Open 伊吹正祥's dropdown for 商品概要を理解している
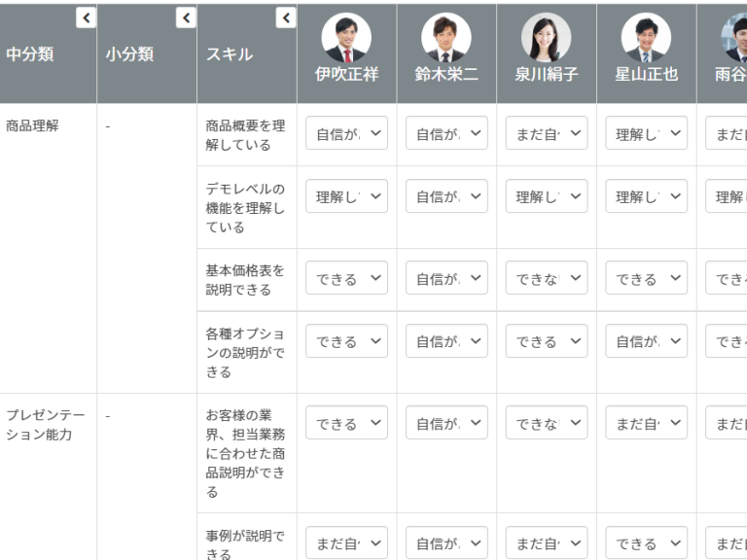The image size is (747, 560). (346, 134)
